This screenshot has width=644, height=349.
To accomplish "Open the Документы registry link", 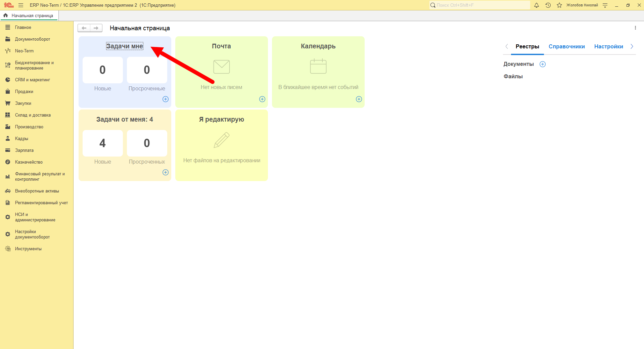I will (x=518, y=64).
